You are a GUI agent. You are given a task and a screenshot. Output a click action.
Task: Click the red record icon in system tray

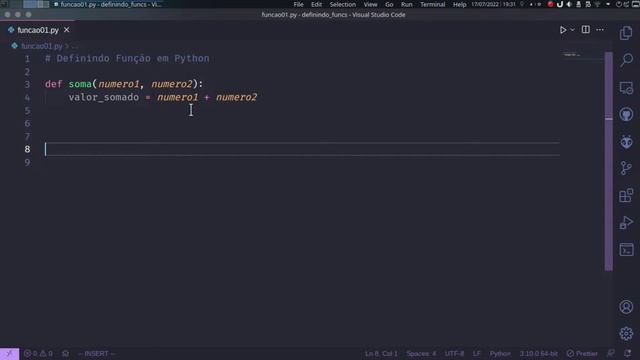click(551, 4)
